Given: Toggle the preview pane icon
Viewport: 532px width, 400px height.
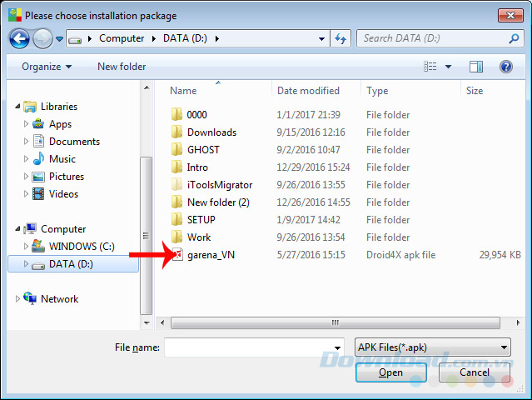Looking at the screenshot, I should (475, 67).
